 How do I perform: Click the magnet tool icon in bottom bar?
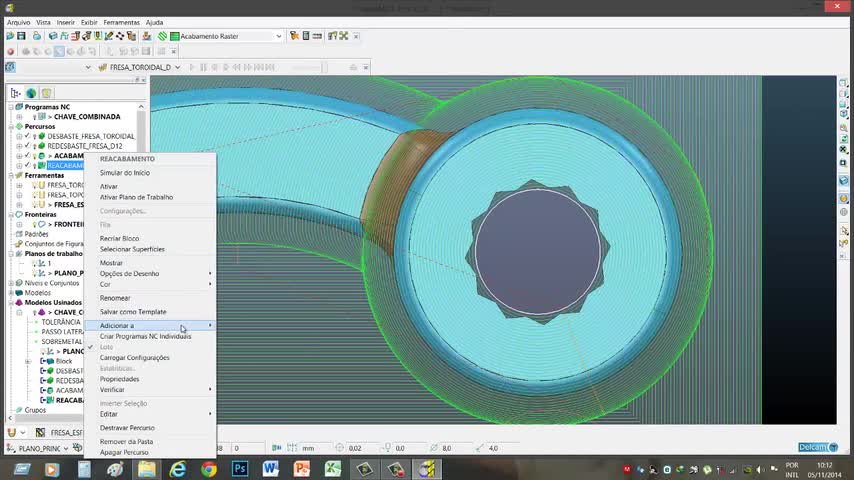tap(11, 433)
